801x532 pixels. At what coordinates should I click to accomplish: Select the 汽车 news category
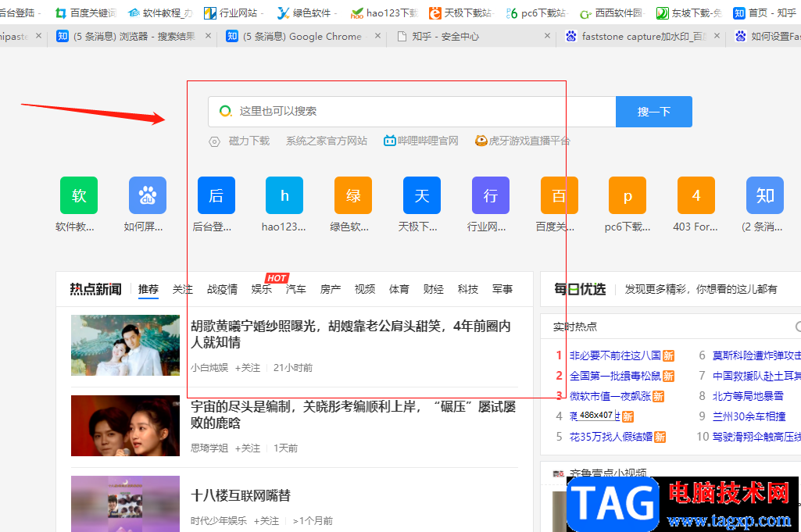[295, 290]
